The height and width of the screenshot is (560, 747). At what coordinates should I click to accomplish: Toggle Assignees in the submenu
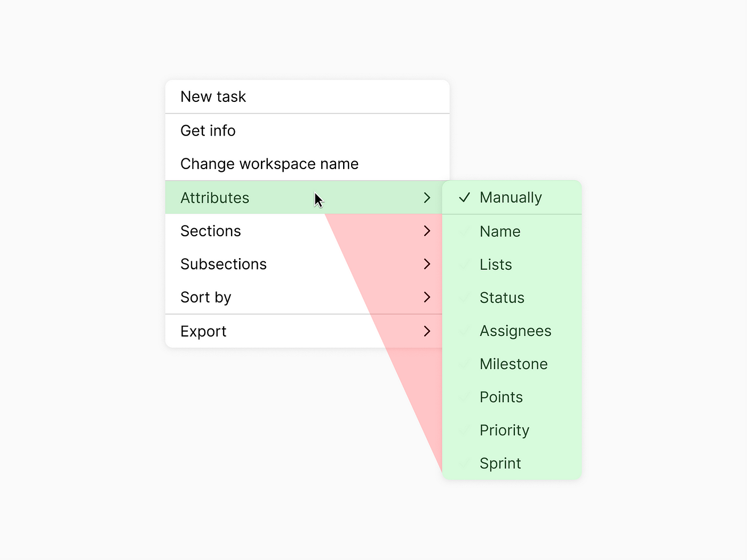pyautogui.click(x=515, y=331)
